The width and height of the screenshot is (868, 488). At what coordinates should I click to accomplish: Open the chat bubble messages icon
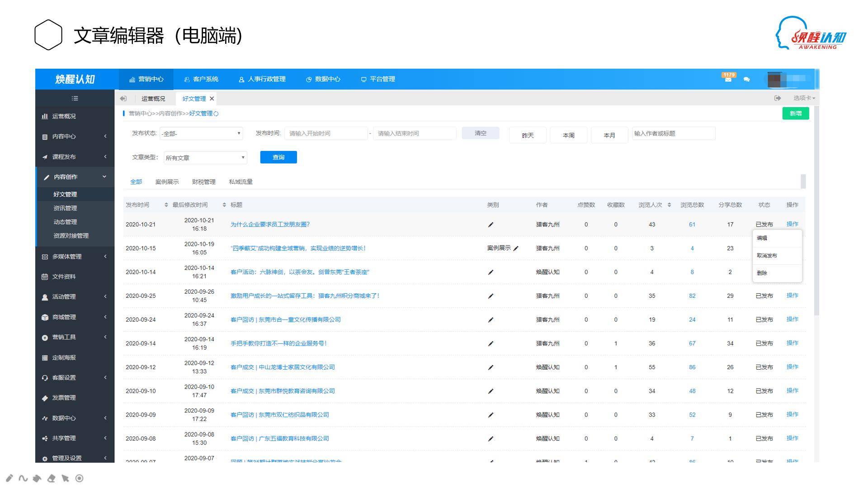746,79
